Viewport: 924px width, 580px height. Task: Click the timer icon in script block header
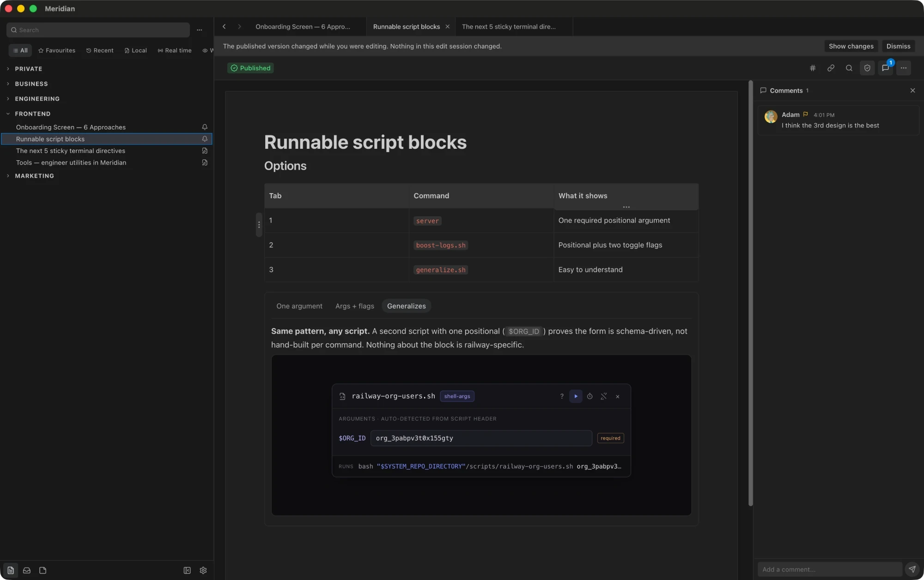tap(590, 396)
